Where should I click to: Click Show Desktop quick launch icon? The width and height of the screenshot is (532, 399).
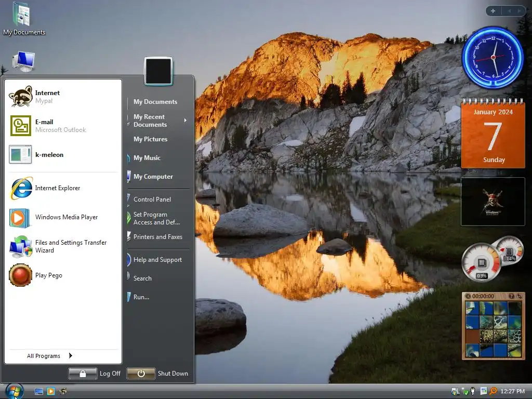tap(39, 392)
